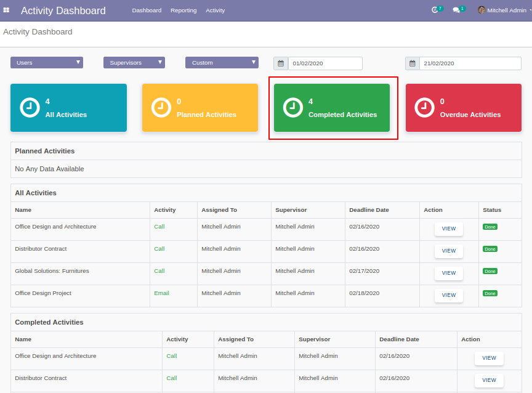Click Call link for Distributor Contract in Completed Activities

(x=172, y=378)
